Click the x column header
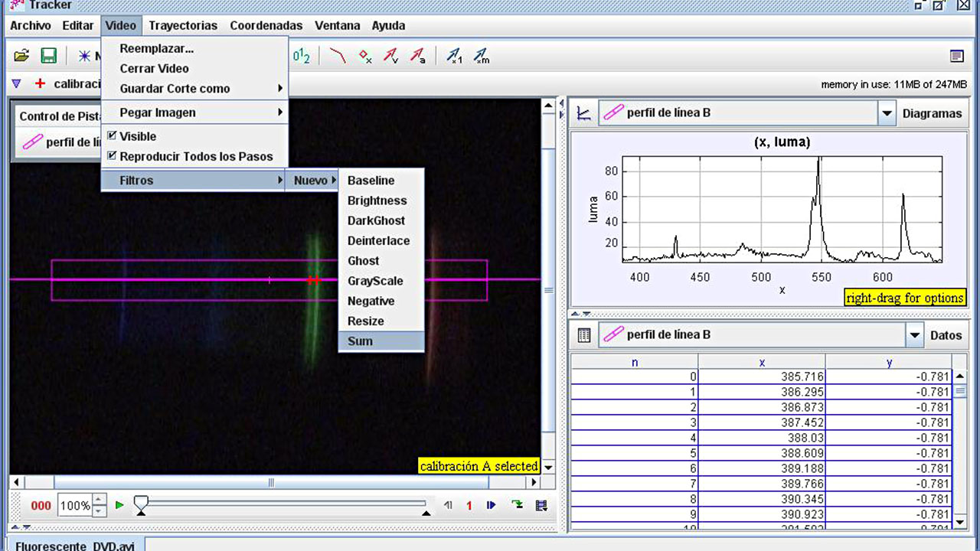Screen dimensions: 980x551 point(762,363)
